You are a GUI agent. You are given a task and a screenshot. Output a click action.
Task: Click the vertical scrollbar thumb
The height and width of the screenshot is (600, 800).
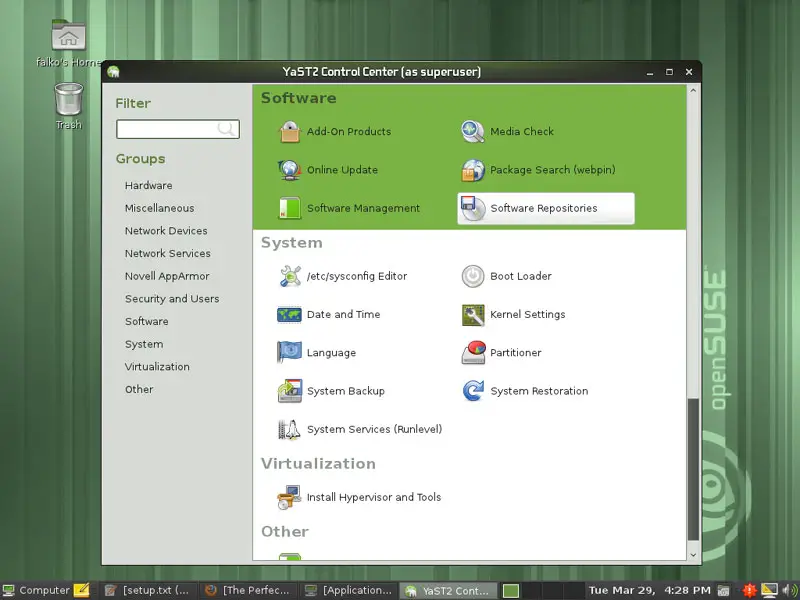pyautogui.click(x=693, y=469)
